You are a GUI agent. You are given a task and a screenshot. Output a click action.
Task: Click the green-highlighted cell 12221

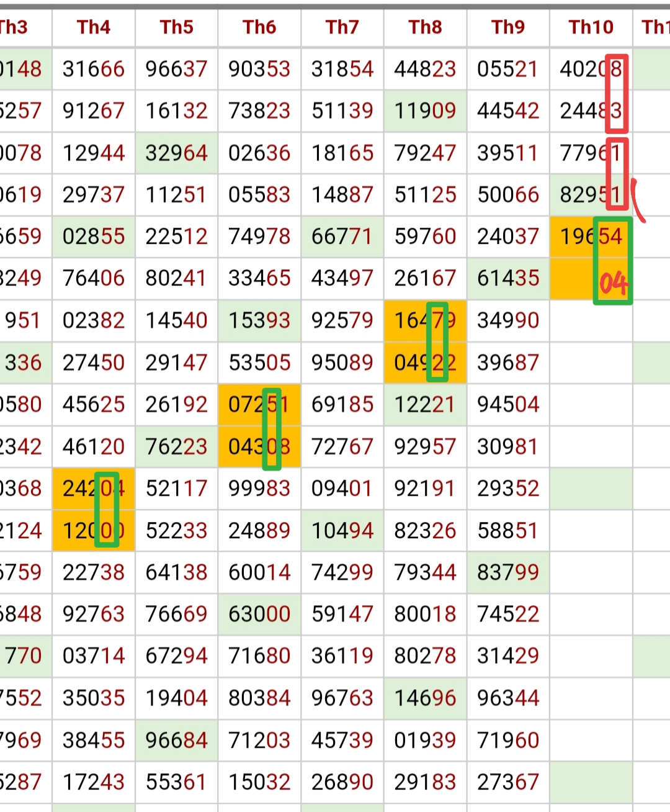click(x=426, y=405)
